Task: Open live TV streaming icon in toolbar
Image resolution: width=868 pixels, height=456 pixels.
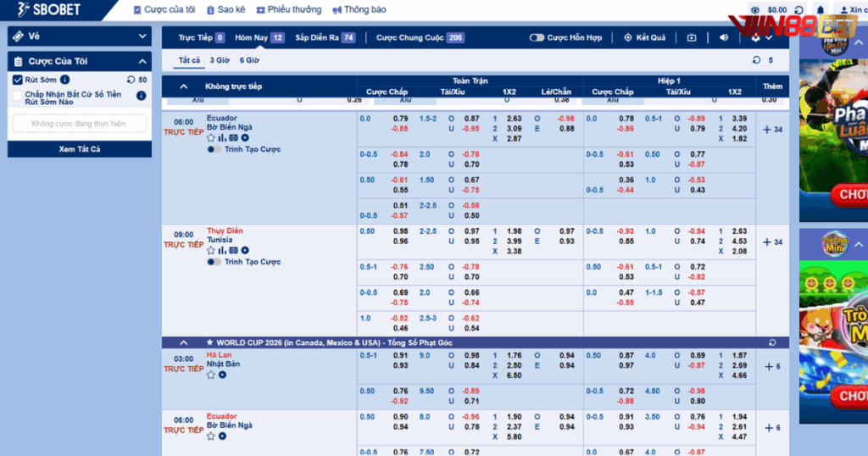Action: pyautogui.click(x=692, y=37)
